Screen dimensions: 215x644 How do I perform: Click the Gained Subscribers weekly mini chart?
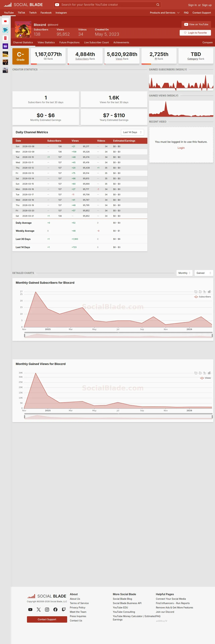click(x=181, y=82)
